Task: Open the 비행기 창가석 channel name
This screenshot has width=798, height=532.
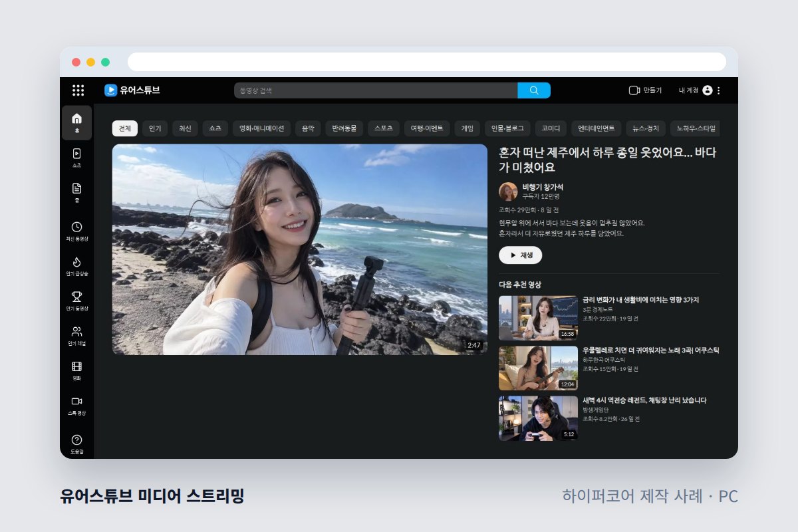Action: point(543,187)
